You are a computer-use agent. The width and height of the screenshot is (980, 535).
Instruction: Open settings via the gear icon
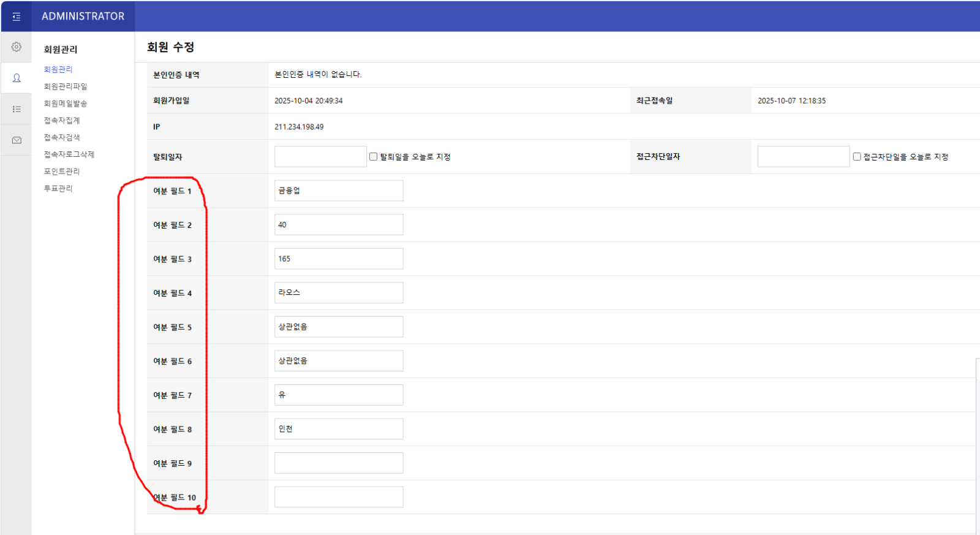click(17, 47)
